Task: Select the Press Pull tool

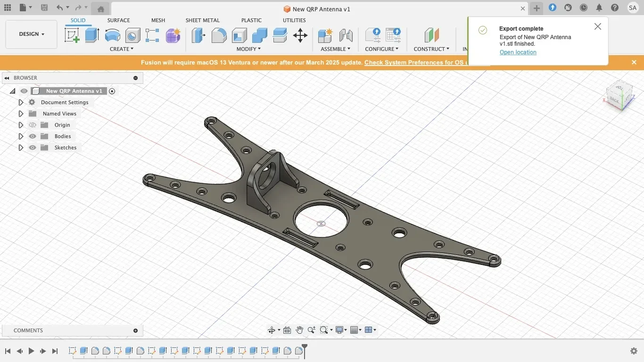Action: click(198, 35)
